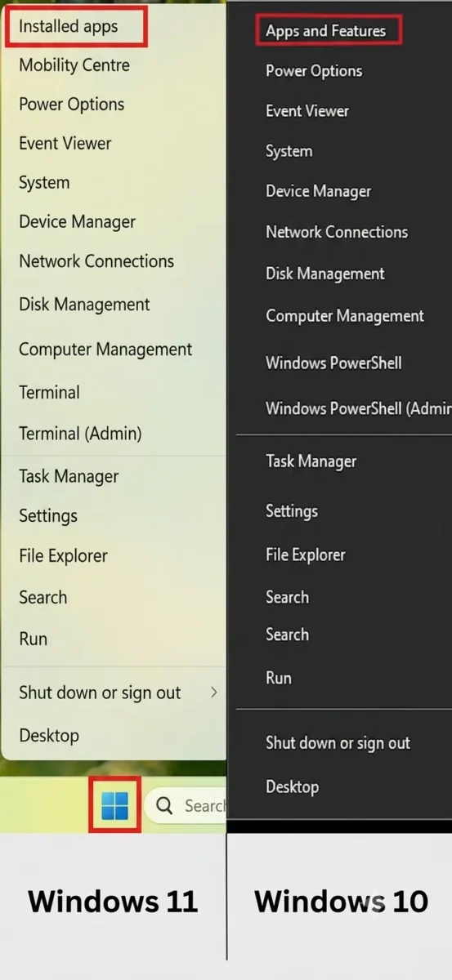
Task: Open Mobility Centre in Windows 11 menu
Action: pos(74,65)
